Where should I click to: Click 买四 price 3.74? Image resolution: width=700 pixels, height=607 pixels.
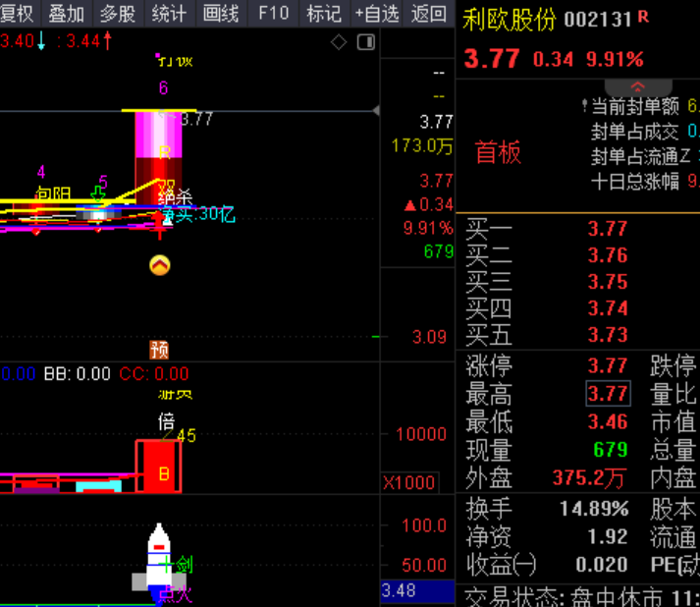click(x=608, y=307)
